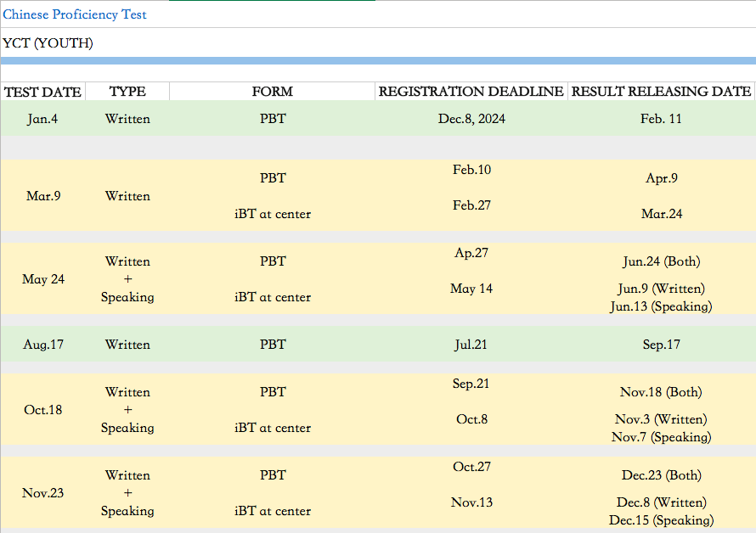
Task: Click the Dec.8, 2024 registration deadline
Action: (471, 119)
